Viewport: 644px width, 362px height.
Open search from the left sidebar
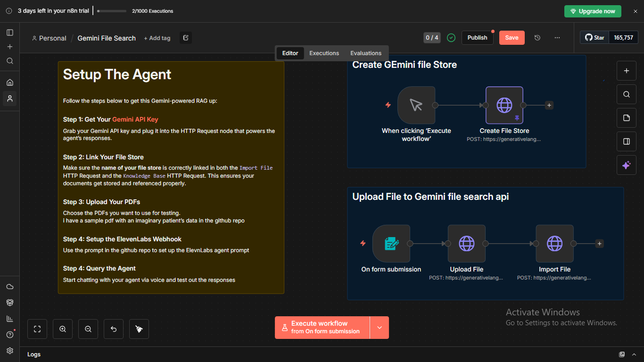point(10,61)
